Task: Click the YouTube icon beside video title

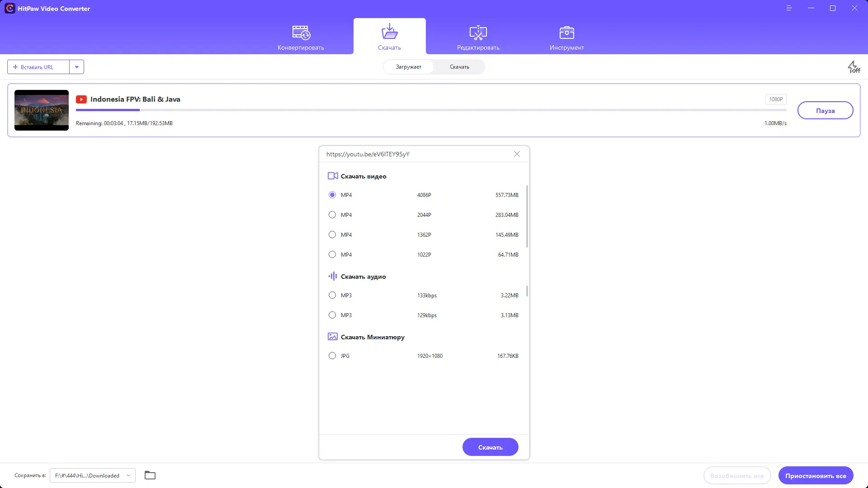Action: tap(81, 99)
